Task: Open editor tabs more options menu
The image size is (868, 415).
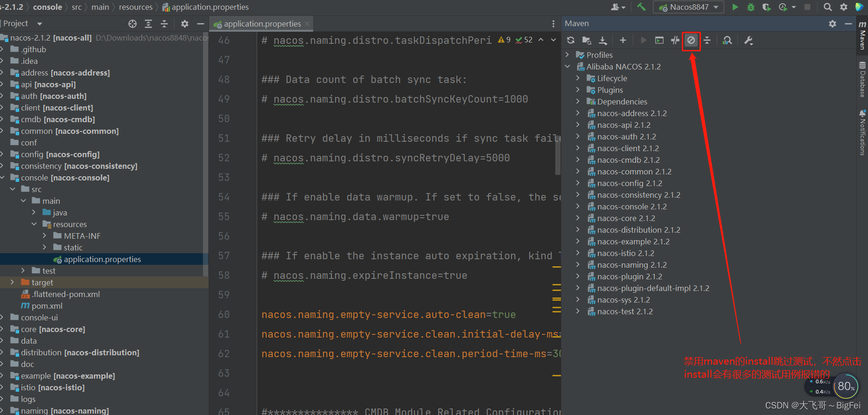Action: pyautogui.click(x=553, y=24)
